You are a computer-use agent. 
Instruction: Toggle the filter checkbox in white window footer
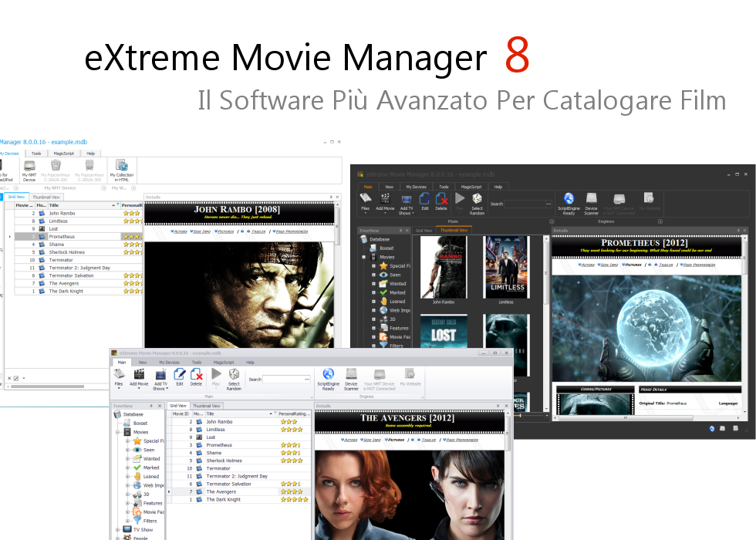(16, 379)
